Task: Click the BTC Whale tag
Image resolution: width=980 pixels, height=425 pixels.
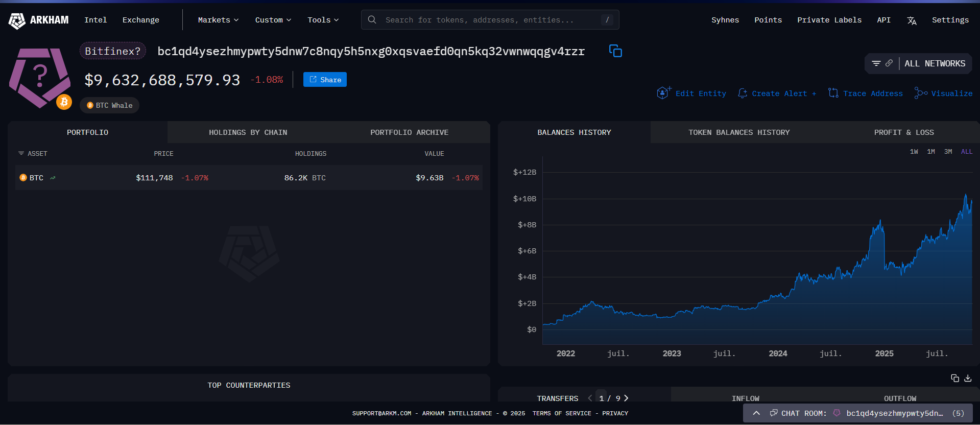Action: point(109,105)
